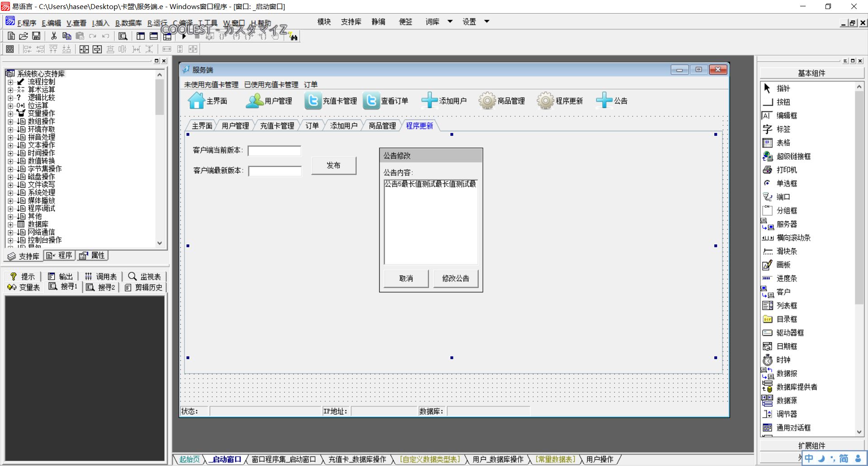Image resolution: width=868 pixels, height=466 pixels.
Task: Pick the 时钟 clock component icon
Action: pos(768,360)
